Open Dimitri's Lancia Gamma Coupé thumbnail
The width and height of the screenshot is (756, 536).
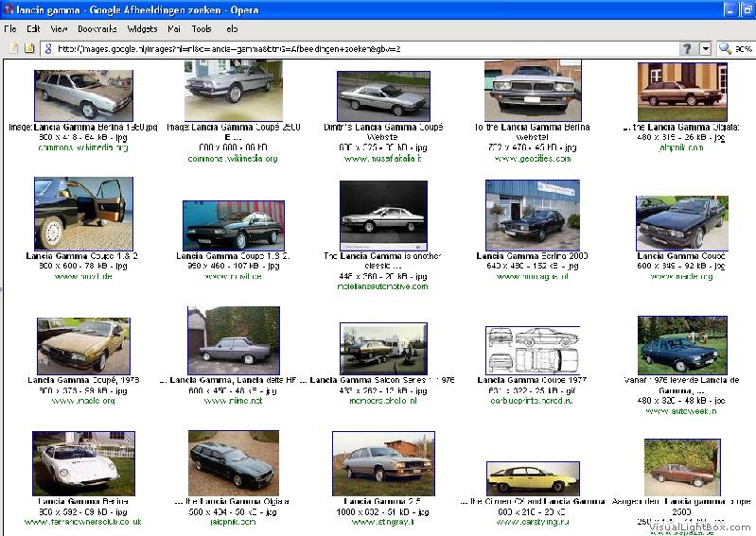point(383,95)
